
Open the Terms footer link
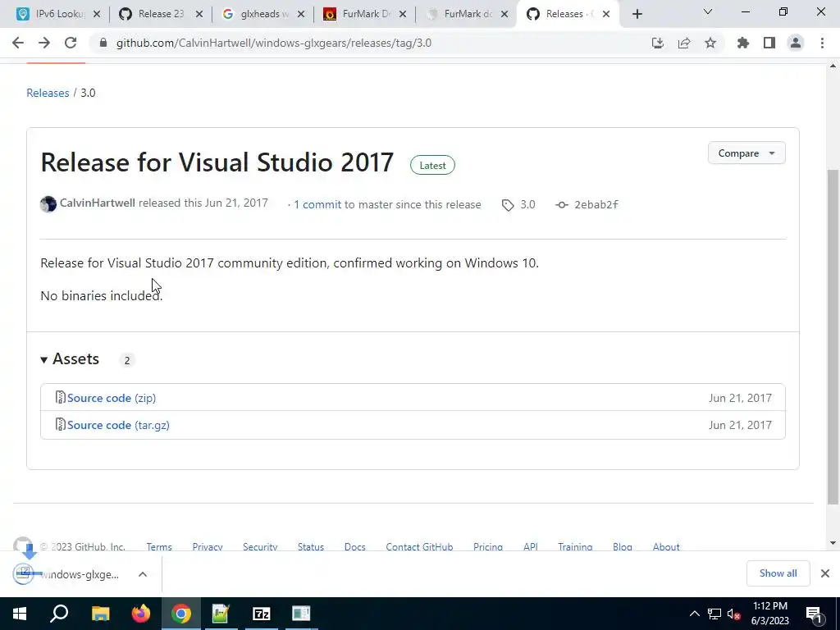[159, 546]
